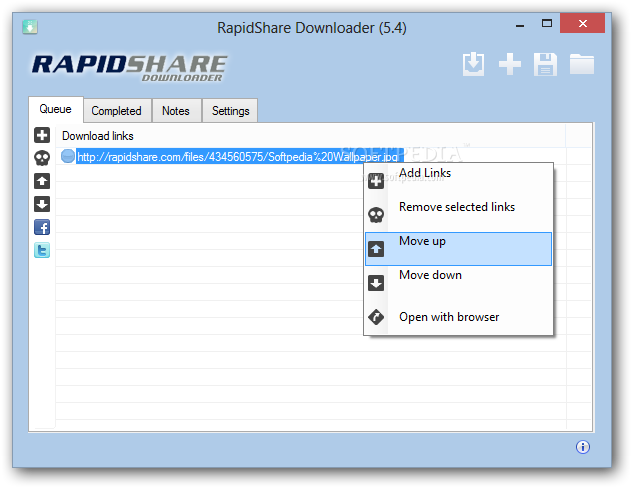Open the Completed tab
The image size is (632, 488).
click(x=117, y=110)
